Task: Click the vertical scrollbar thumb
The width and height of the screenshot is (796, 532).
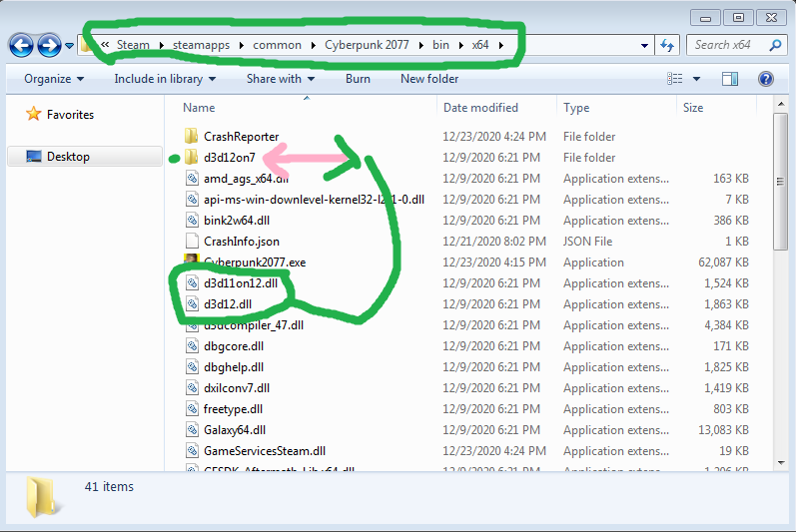Action: point(780,182)
